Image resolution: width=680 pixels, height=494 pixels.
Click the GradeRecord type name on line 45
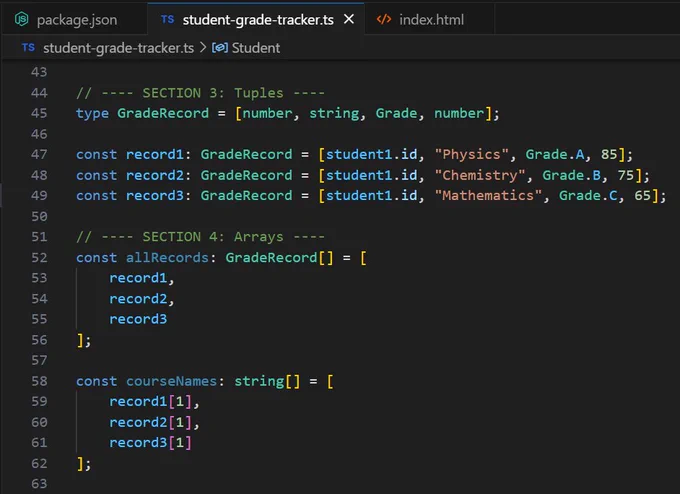click(x=163, y=113)
